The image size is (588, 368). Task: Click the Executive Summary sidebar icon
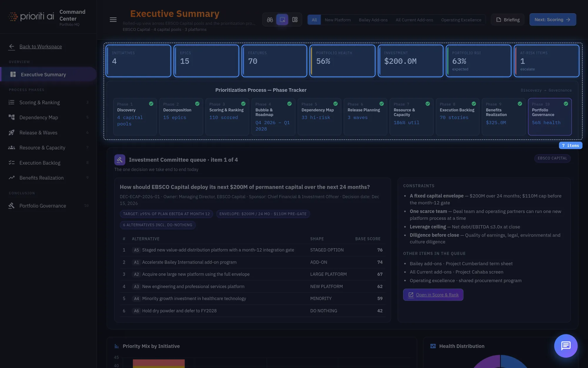(x=13, y=74)
